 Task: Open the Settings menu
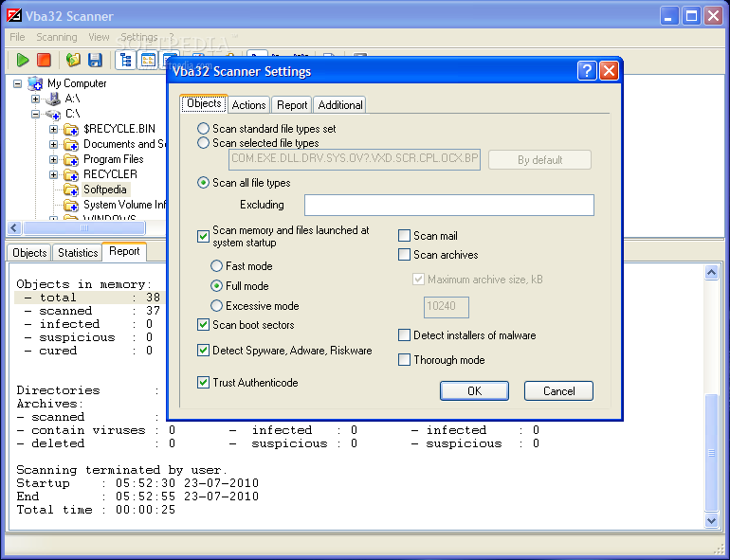point(139,37)
